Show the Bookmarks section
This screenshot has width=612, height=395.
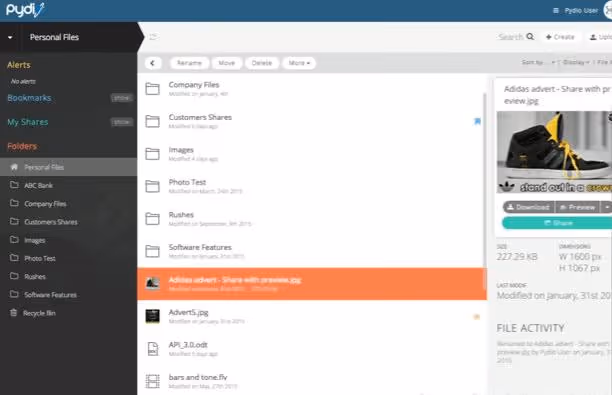[121, 98]
